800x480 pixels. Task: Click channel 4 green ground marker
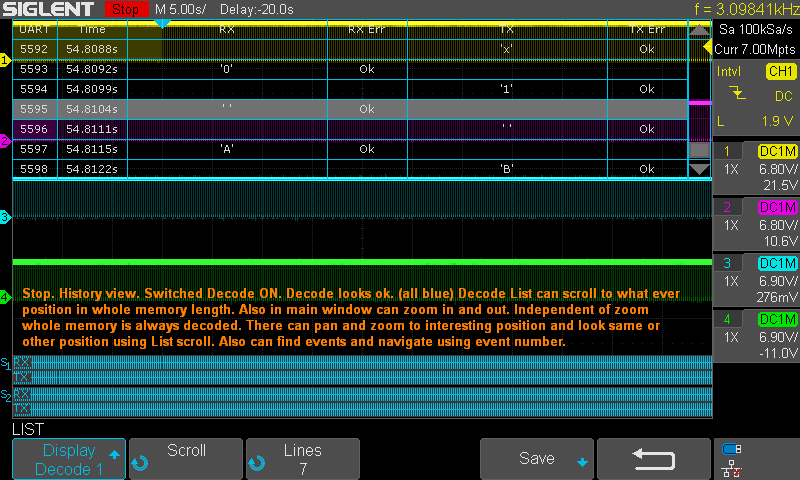pyautogui.click(x=5, y=297)
